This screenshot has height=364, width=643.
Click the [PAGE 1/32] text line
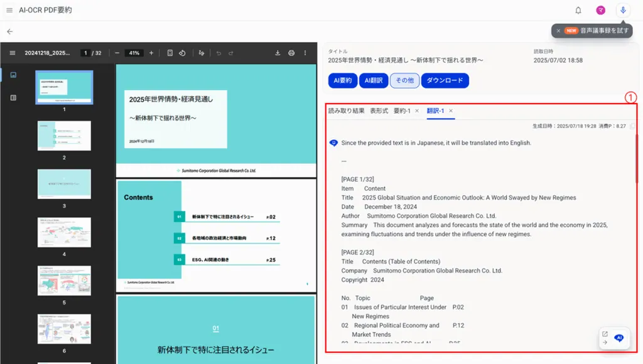pyautogui.click(x=357, y=179)
